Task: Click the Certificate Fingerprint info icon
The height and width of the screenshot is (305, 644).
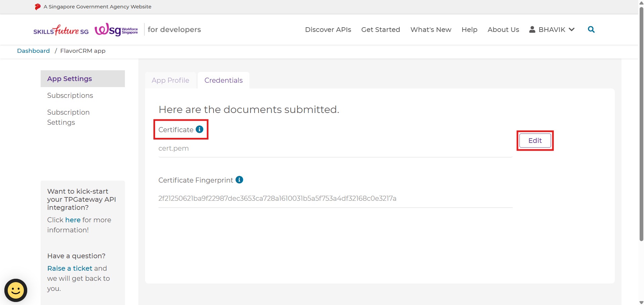Action: click(239, 180)
